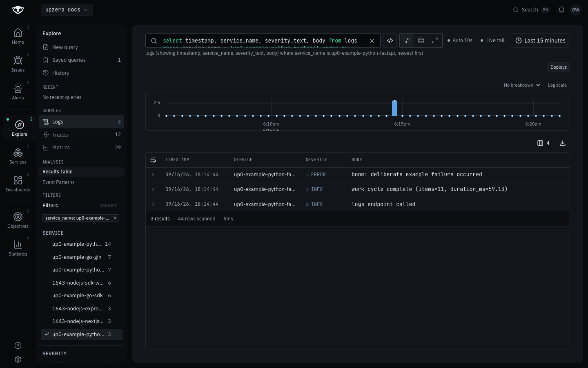This screenshot has width=588, height=368.
Task: Click the ERROR severity cell
Action: click(x=316, y=175)
